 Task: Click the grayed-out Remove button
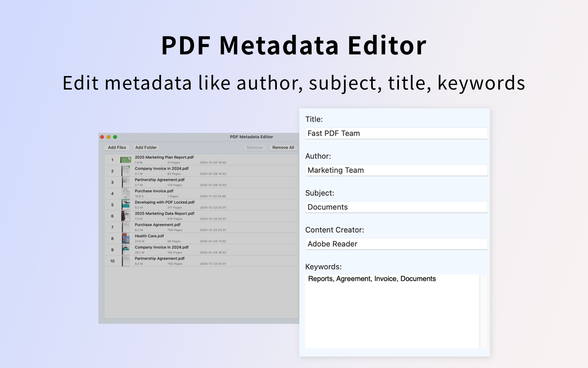(255, 148)
